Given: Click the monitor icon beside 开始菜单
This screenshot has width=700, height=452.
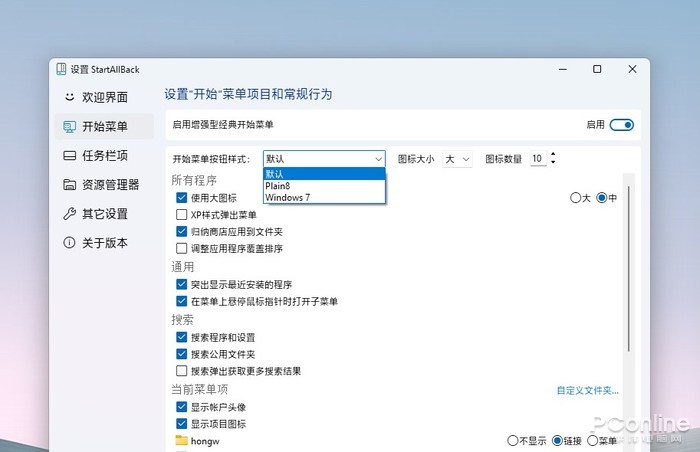Looking at the screenshot, I should (69, 127).
